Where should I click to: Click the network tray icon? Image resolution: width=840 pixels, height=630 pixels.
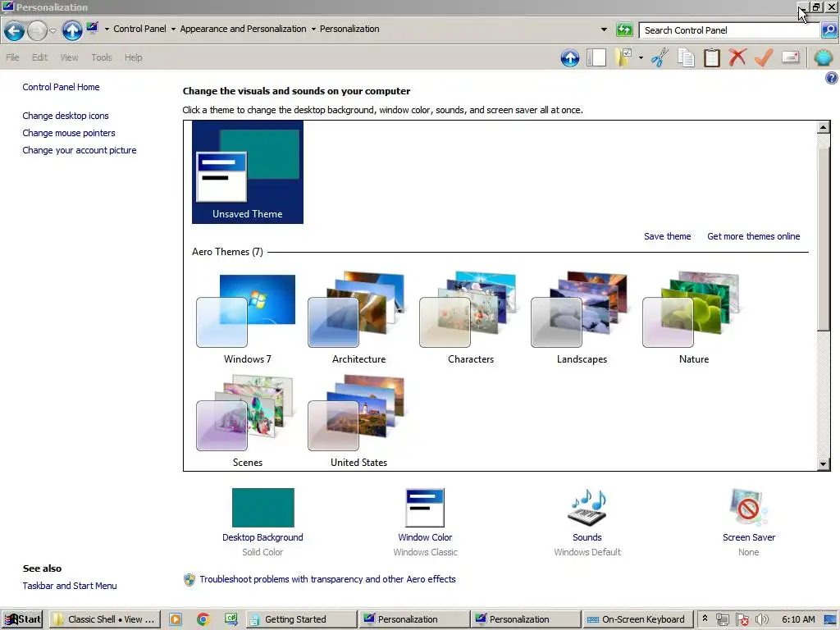pyautogui.click(x=723, y=620)
